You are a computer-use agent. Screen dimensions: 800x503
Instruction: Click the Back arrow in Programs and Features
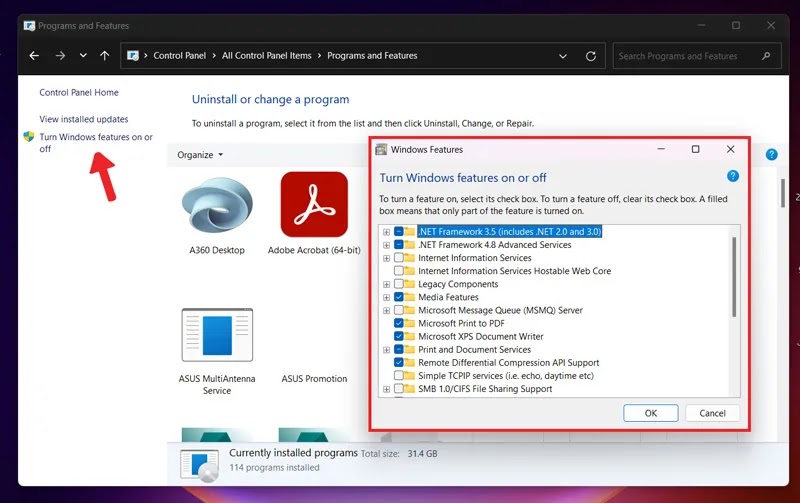34,56
